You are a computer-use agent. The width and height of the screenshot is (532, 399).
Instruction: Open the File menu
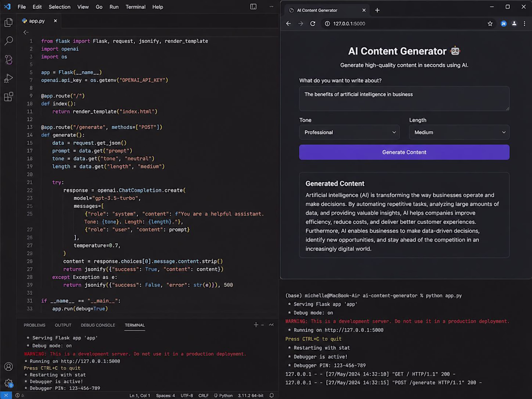pyautogui.click(x=22, y=7)
